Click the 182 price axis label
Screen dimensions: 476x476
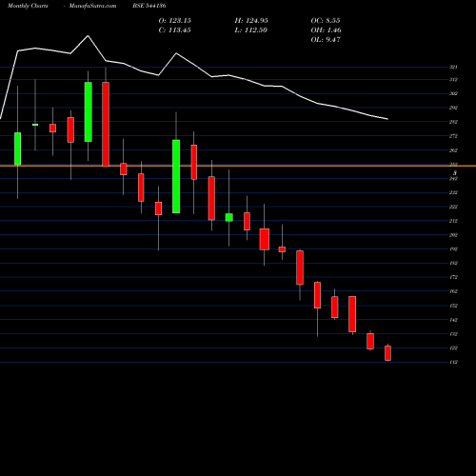coord(453,263)
